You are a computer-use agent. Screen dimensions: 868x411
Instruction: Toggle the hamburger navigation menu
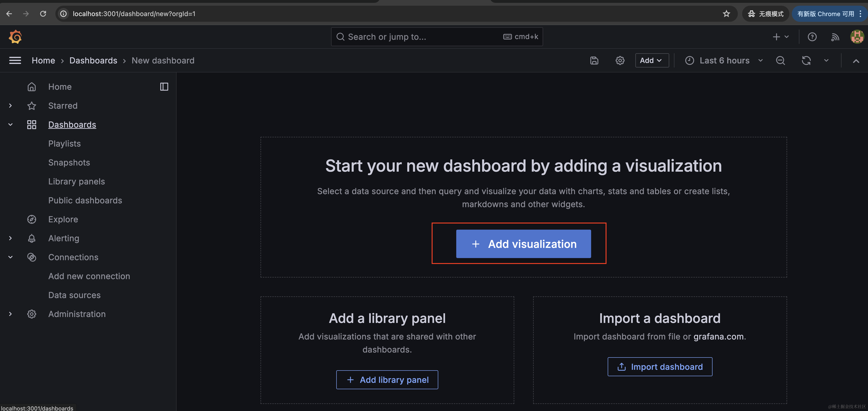point(15,61)
